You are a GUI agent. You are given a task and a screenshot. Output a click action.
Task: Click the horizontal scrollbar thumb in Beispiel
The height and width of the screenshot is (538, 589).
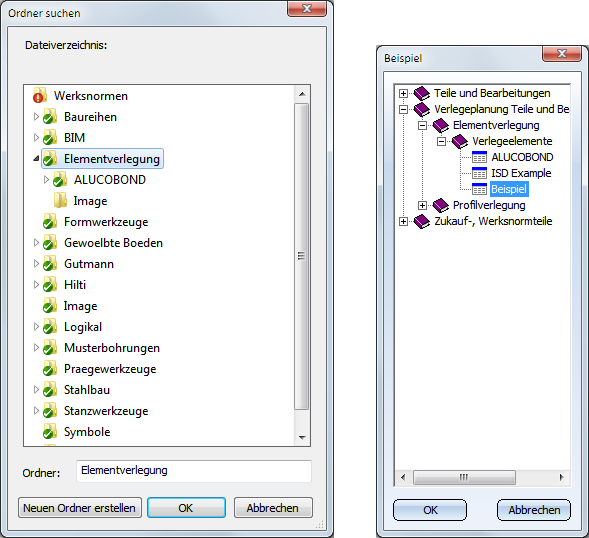[464, 478]
